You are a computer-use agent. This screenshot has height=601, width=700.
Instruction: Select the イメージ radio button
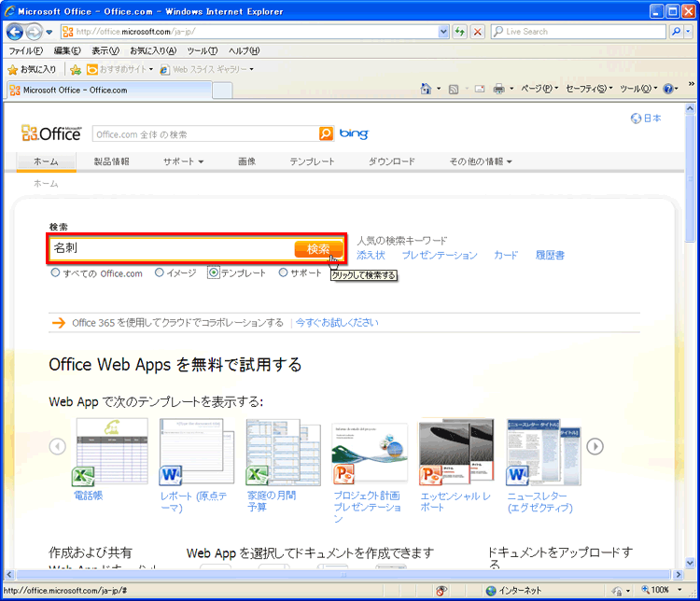point(160,273)
